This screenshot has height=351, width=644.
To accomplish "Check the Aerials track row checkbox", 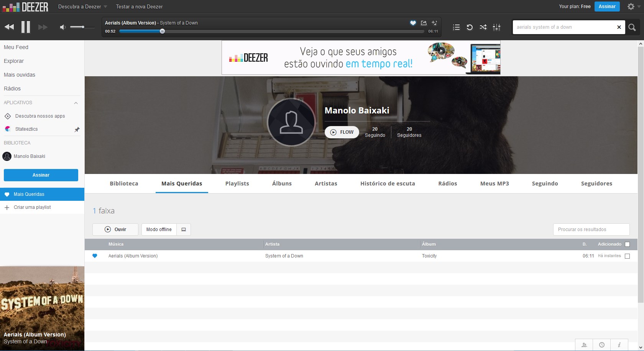I will pyautogui.click(x=627, y=256).
